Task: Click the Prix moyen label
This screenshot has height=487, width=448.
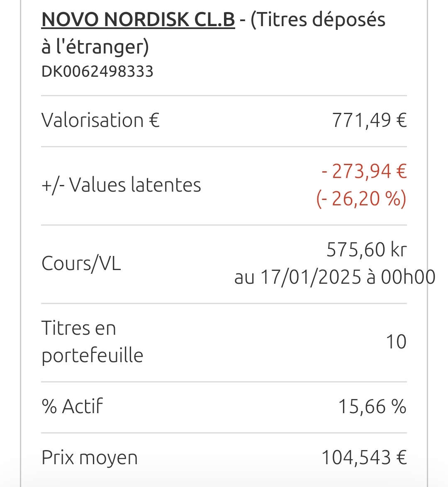Action: coord(90,458)
